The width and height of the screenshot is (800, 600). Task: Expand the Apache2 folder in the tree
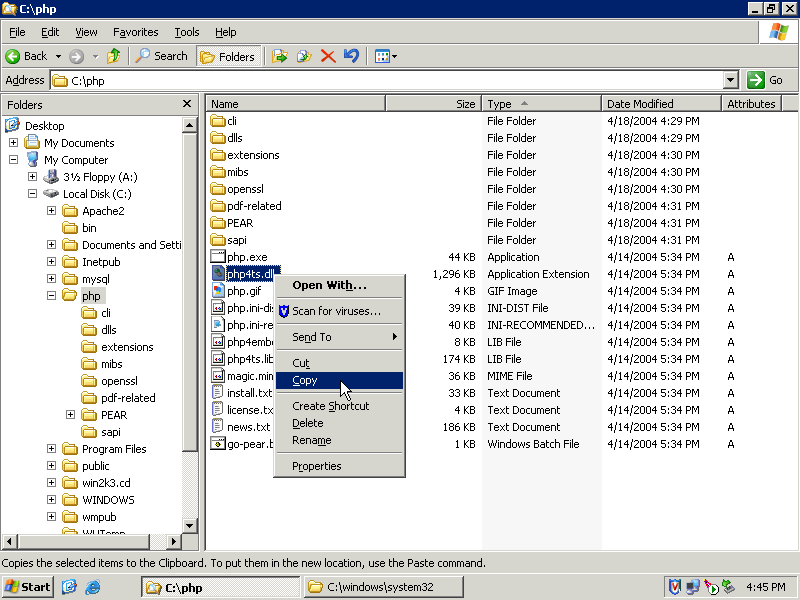click(52, 211)
